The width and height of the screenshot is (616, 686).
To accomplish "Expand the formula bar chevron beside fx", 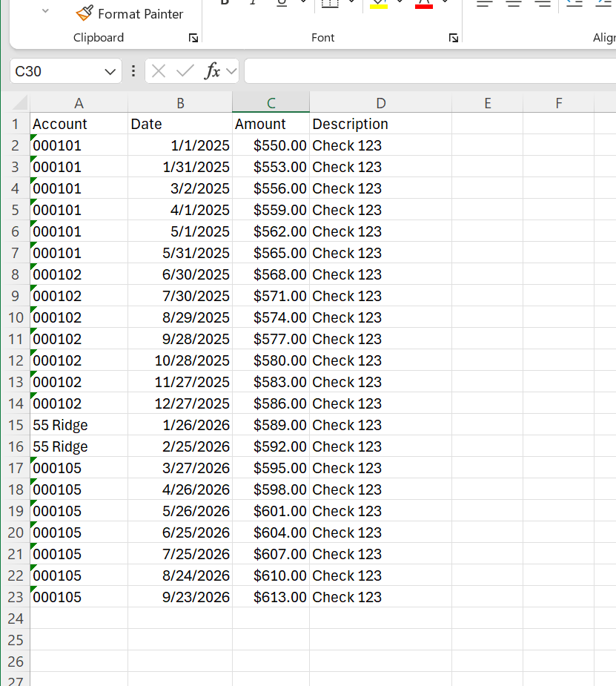I will pyautogui.click(x=231, y=71).
